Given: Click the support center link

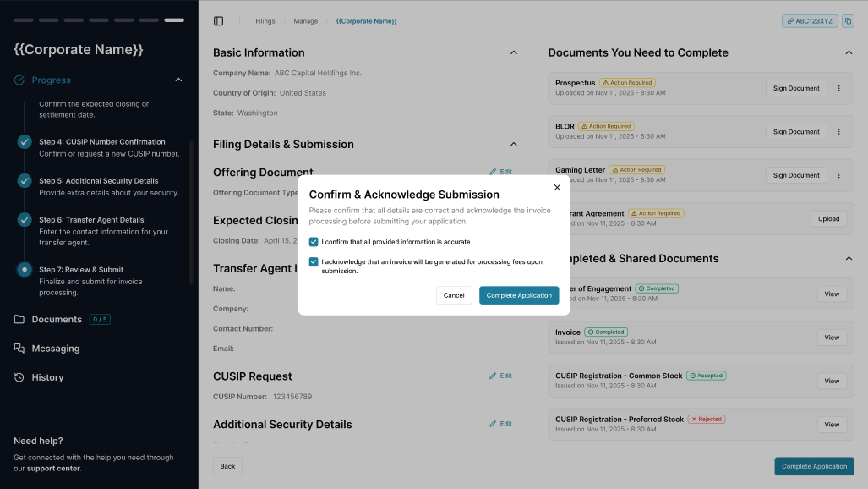Looking at the screenshot, I should coord(54,469).
